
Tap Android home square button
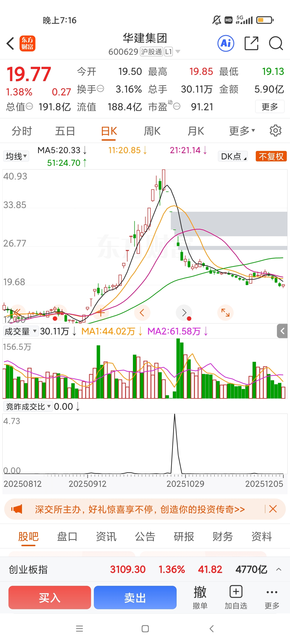(x=145, y=629)
